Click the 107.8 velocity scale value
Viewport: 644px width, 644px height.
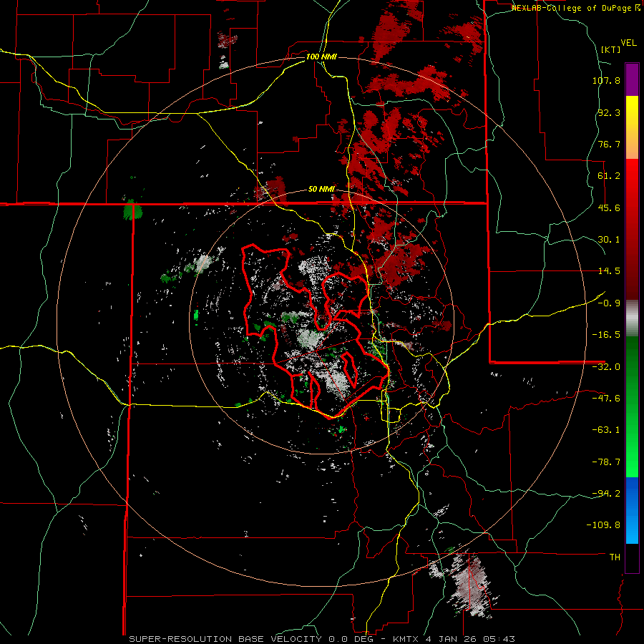click(x=606, y=80)
